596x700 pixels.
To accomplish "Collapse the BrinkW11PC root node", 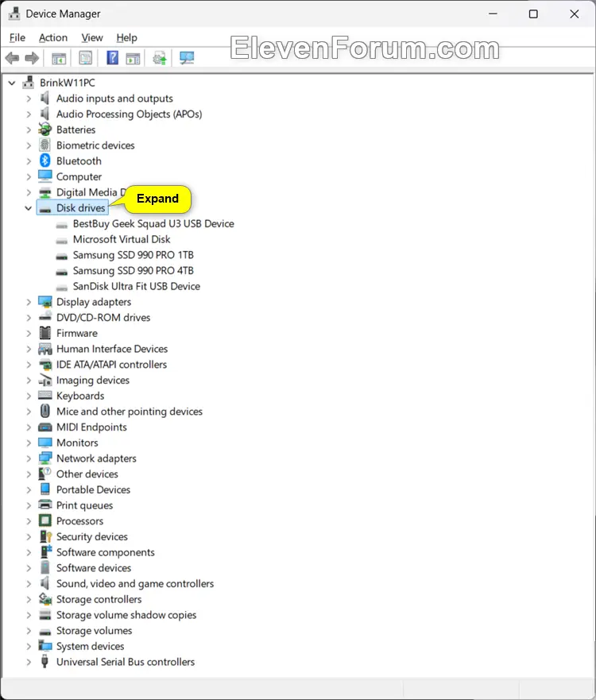I will (x=12, y=83).
